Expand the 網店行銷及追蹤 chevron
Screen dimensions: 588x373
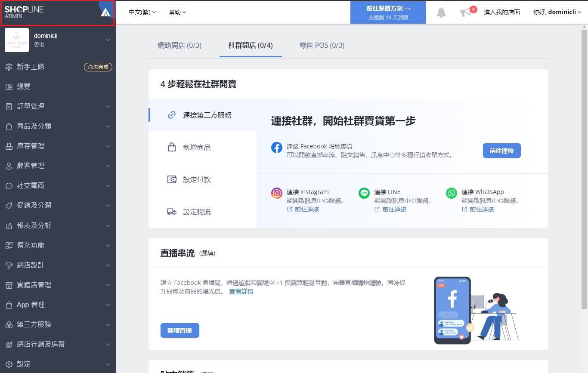pyautogui.click(x=108, y=345)
